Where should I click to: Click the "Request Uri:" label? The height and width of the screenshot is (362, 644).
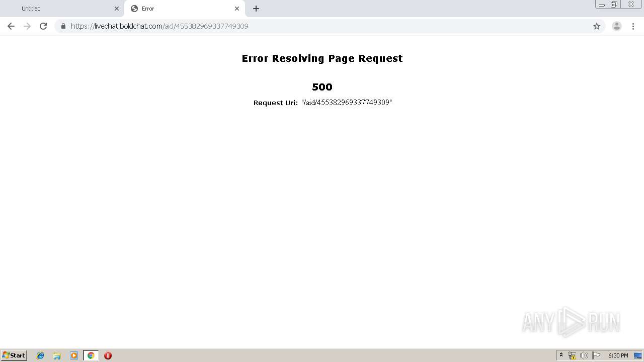[x=276, y=103]
